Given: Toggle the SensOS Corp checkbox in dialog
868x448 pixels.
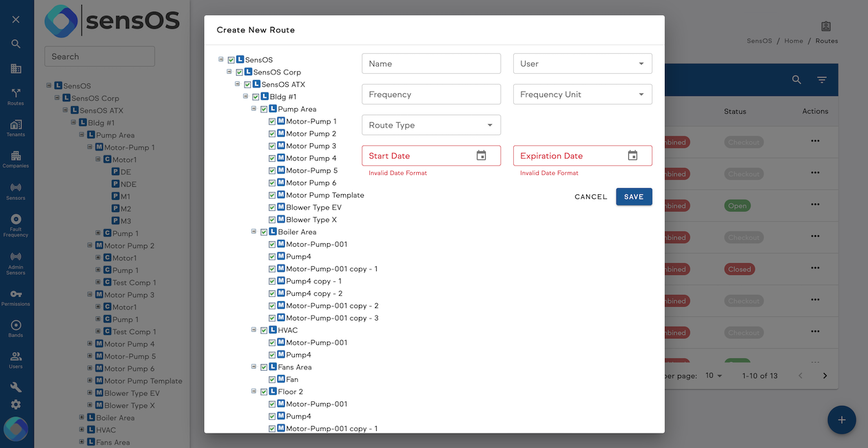Looking at the screenshot, I should pyautogui.click(x=240, y=72).
